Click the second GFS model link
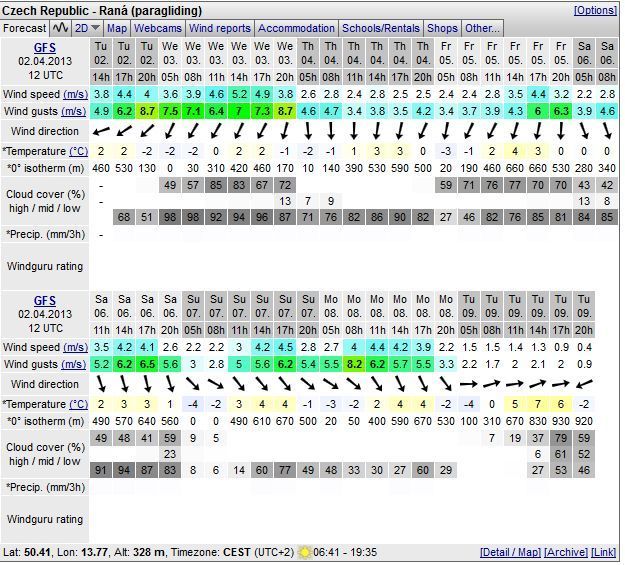Image resolution: width=625 pixels, height=565 pixels. [x=45, y=299]
